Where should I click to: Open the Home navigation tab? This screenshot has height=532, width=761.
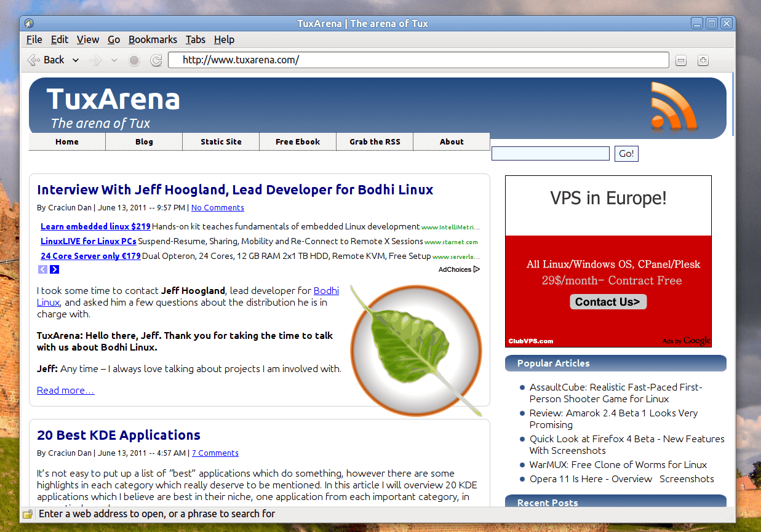[67, 141]
